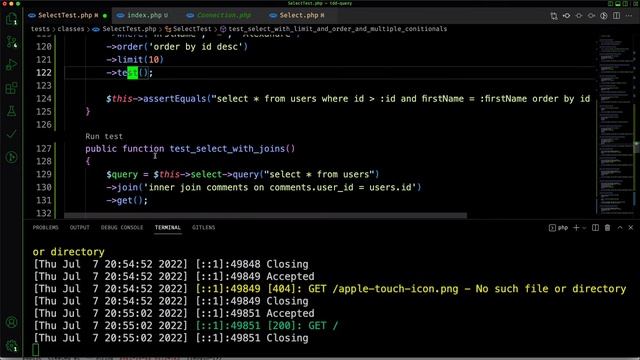Click the terminal input cursor prompt
Viewport: 640px width, 360px height.
coord(36,350)
